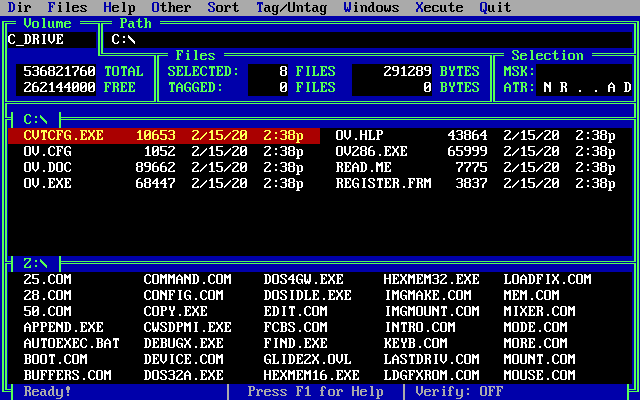Click the MSK selection mask field

coord(585,71)
